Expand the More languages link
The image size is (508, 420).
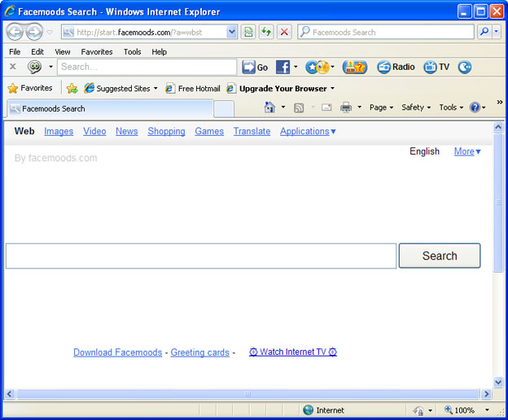pos(467,151)
